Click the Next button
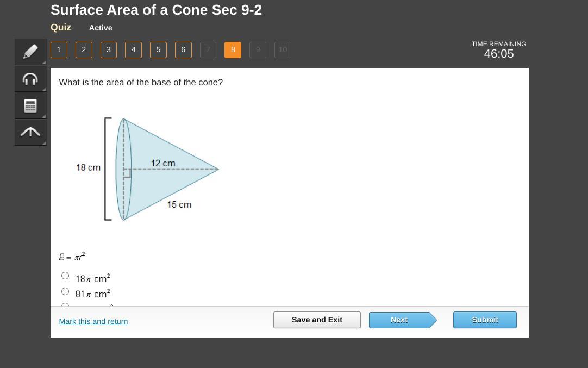Screen dimensions: 588x368 (x=399, y=320)
